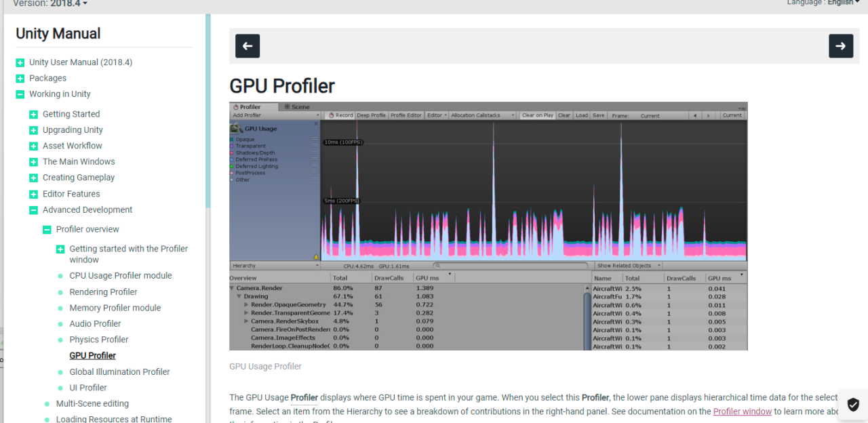Click the Upgrading Unity sidebar label
Viewport: 868px width, 423px height.
[73, 130]
